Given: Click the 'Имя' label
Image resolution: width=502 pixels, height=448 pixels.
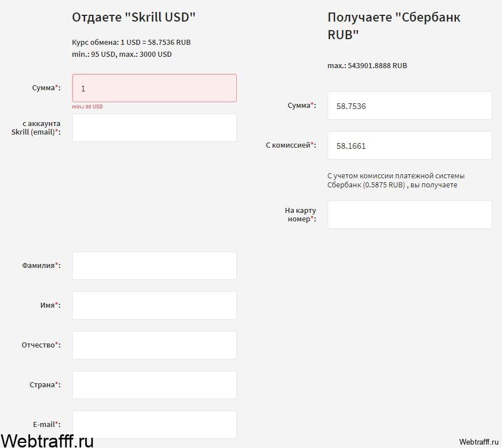Looking at the screenshot, I should (x=51, y=305).
